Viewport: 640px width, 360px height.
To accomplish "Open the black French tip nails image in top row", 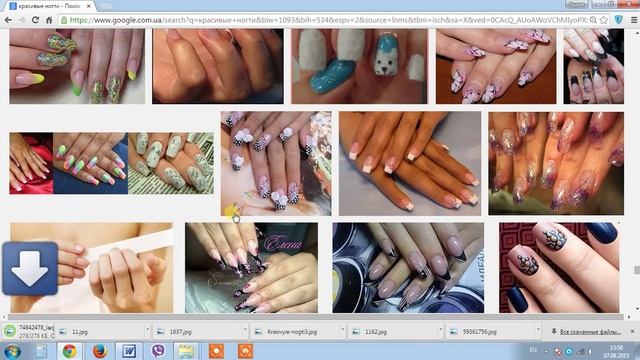I will pyautogui.click(x=593, y=66).
